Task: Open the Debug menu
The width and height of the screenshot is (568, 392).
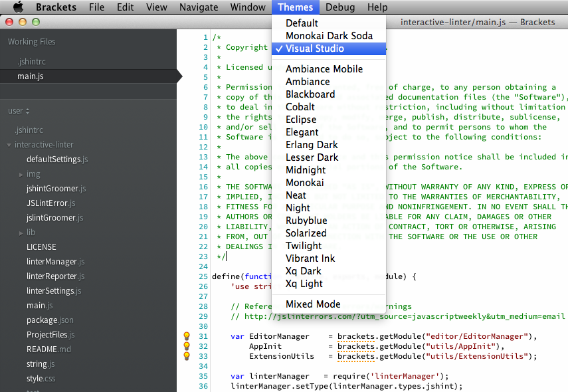Action: pos(340,7)
